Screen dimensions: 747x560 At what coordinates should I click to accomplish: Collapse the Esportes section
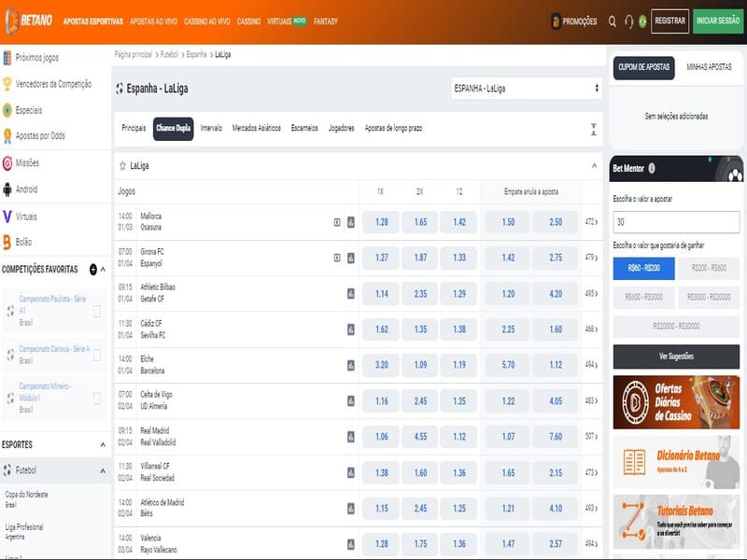coord(103,445)
